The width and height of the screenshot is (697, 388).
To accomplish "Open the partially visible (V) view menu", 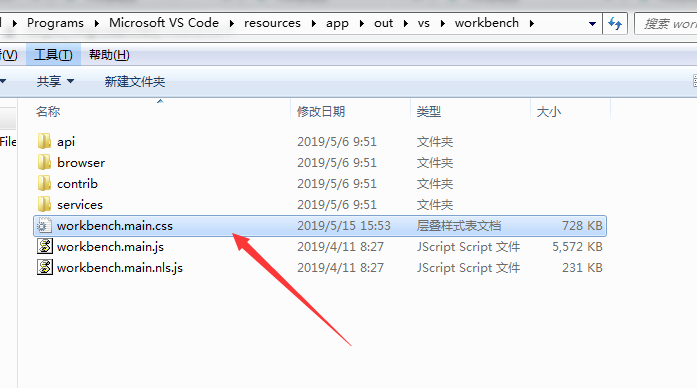I will click(x=8, y=55).
